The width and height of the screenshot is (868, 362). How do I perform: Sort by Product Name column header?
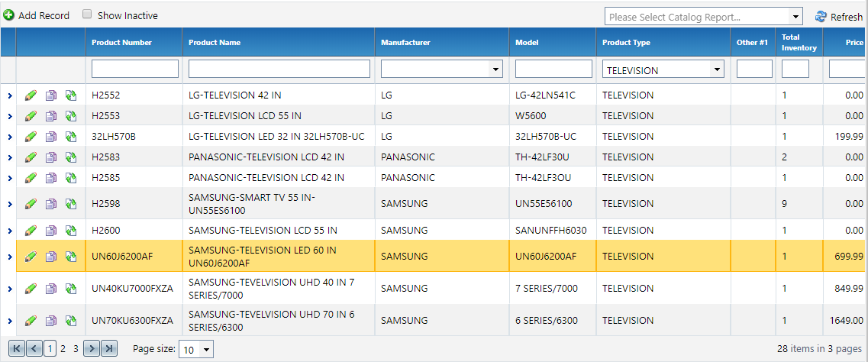(215, 43)
